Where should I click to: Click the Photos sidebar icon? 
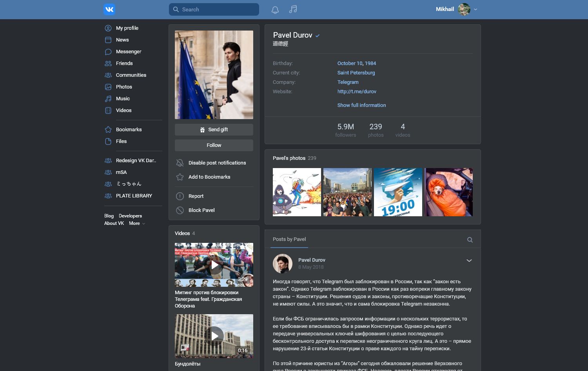point(108,87)
